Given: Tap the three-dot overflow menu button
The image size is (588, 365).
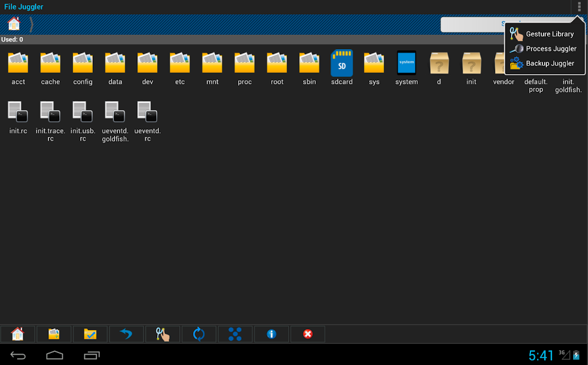Looking at the screenshot, I should (579, 7).
